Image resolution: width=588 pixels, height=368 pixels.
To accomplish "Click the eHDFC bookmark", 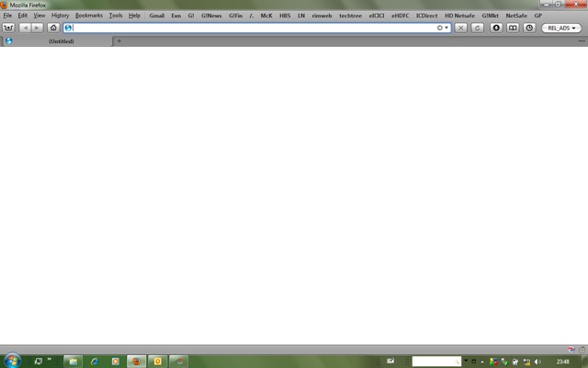I will pos(401,16).
